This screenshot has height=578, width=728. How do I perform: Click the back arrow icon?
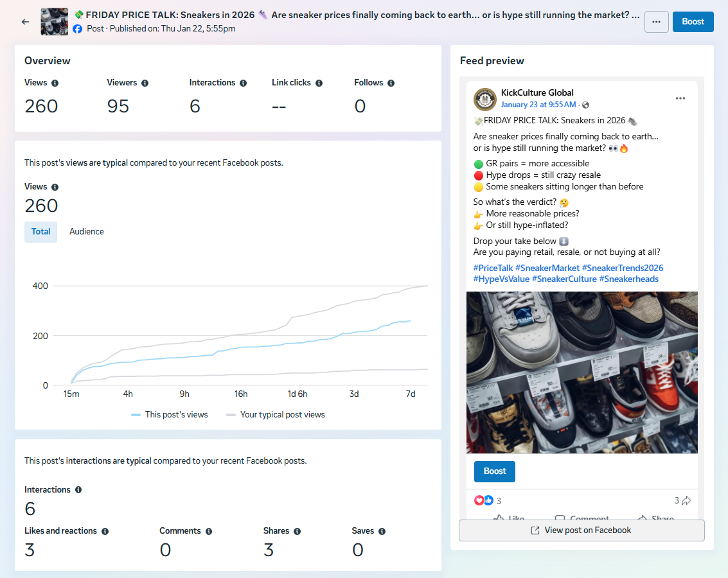click(25, 22)
